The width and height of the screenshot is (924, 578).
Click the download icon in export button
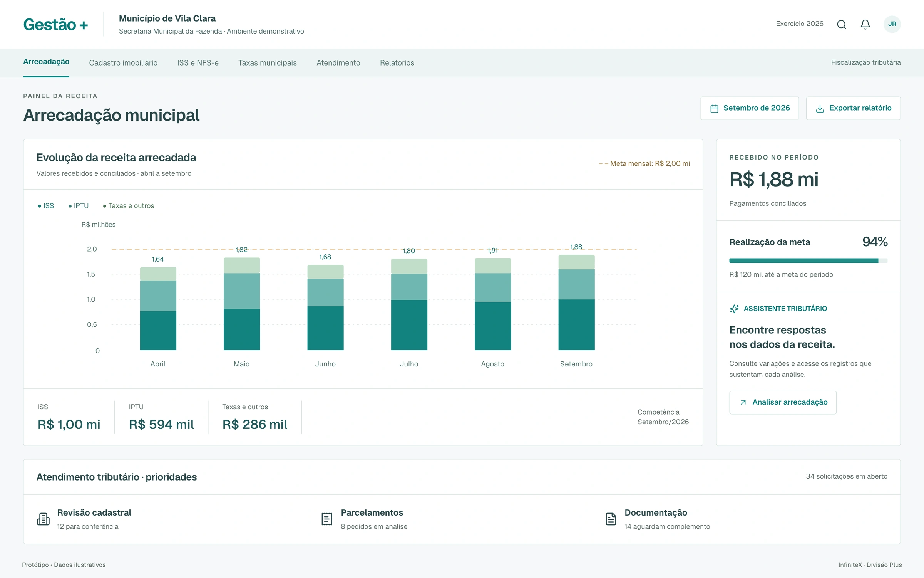coord(820,108)
